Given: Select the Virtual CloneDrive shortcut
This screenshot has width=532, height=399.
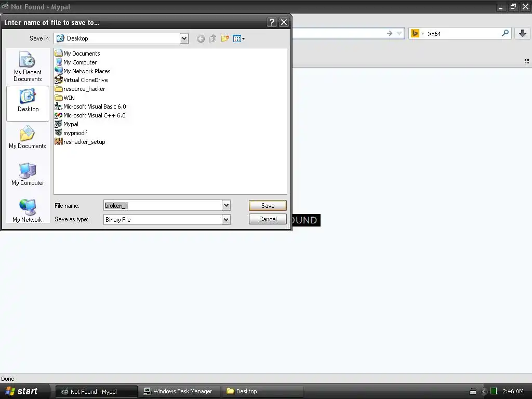Looking at the screenshot, I should click(x=81, y=79).
